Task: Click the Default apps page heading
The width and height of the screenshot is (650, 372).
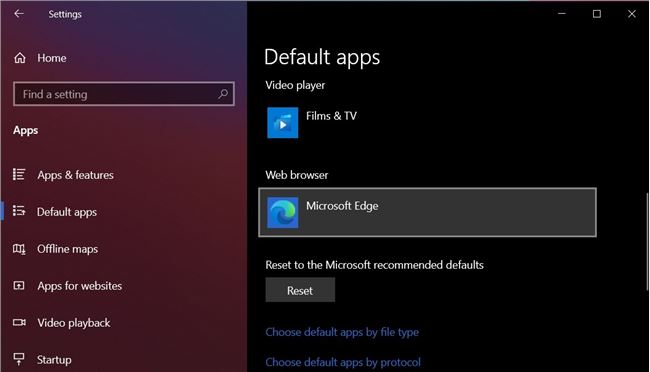Action: (x=322, y=57)
